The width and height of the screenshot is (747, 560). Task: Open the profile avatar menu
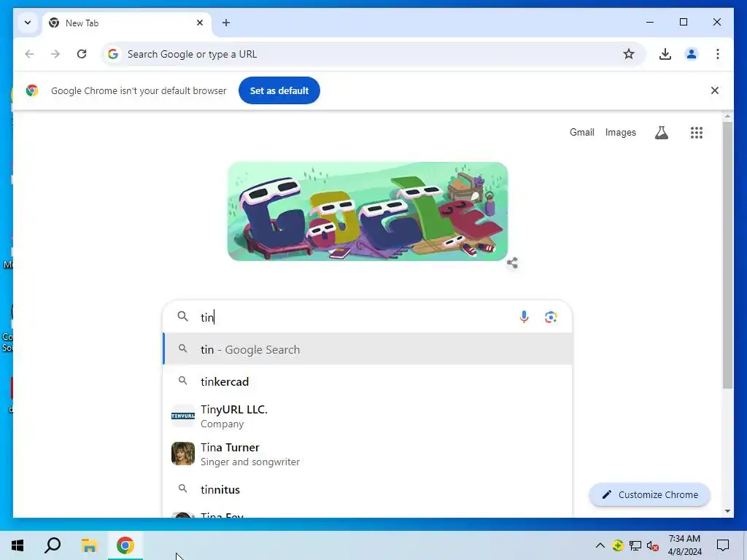point(692,54)
